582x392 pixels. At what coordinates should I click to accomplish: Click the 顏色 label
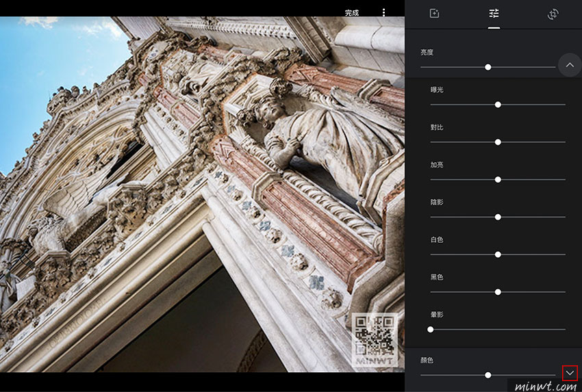tap(427, 360)
